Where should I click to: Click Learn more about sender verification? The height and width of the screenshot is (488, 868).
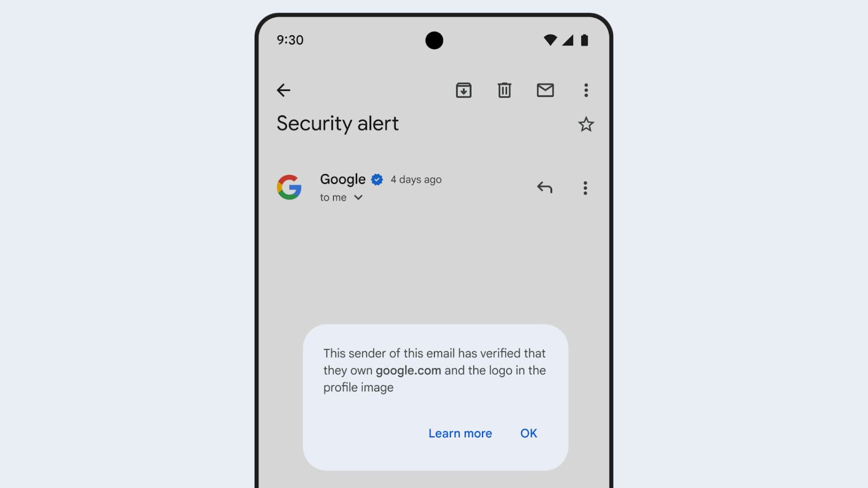pyautogui.click(x=460, y=432)
